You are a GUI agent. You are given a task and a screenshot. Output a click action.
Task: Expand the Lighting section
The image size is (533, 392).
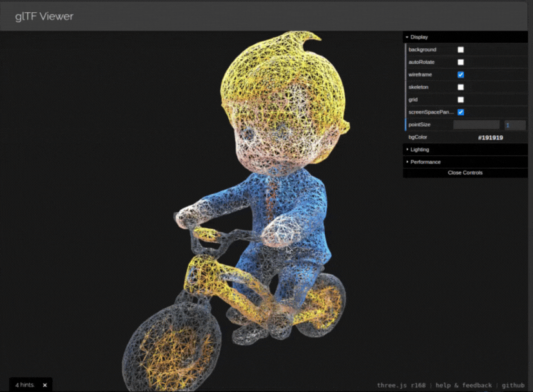click(x=420, y=149)
